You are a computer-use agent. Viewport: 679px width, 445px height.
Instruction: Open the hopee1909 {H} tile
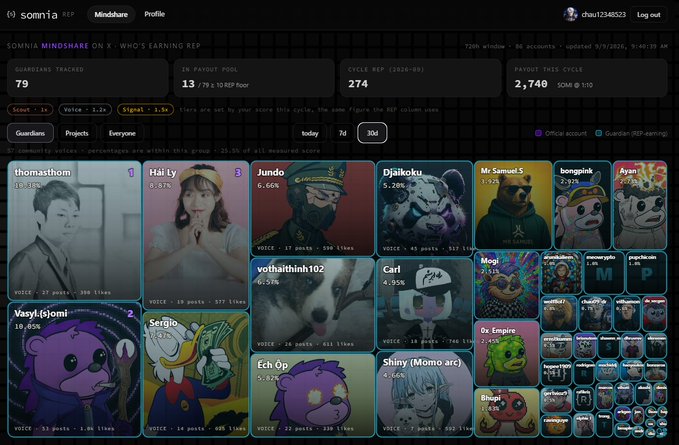(x=556, y=373)
